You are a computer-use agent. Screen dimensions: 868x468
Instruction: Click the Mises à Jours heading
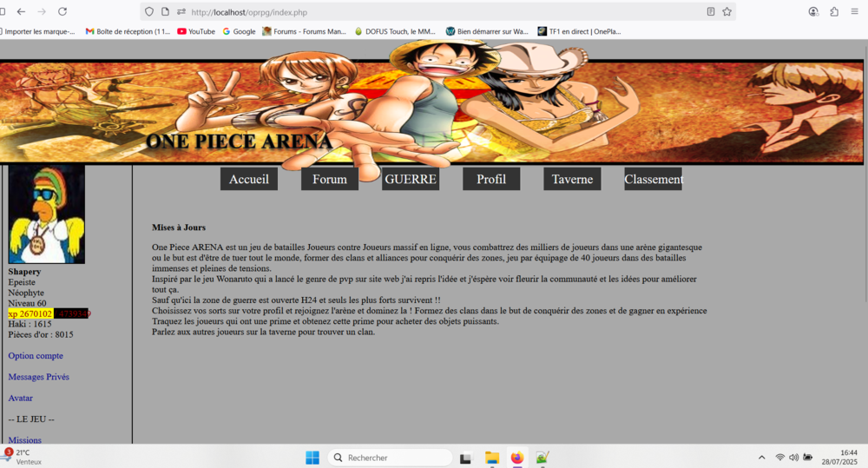click(179, 227)
